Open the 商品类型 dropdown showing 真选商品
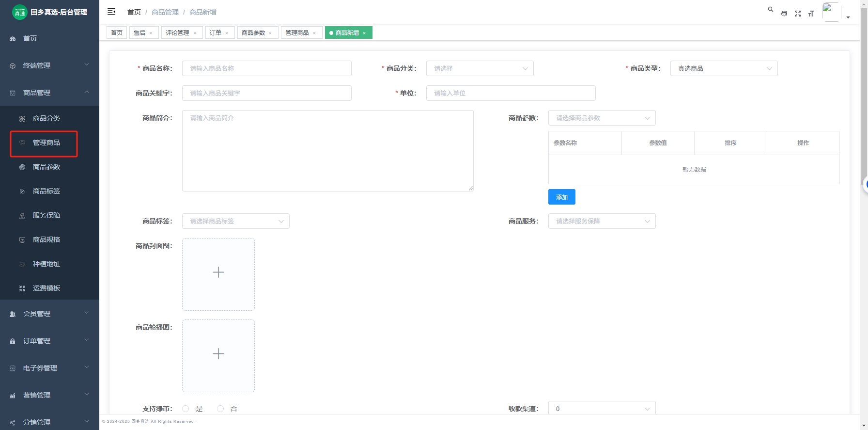Image resolution: width=868 pixels, height=430 pixels. click(724, 68)
